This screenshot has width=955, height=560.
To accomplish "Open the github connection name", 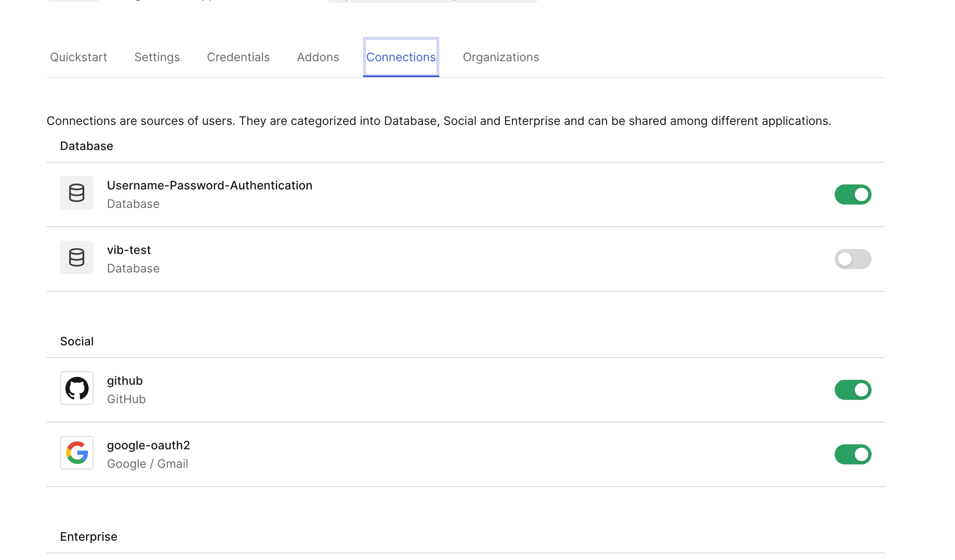I will tap(125, 381).
